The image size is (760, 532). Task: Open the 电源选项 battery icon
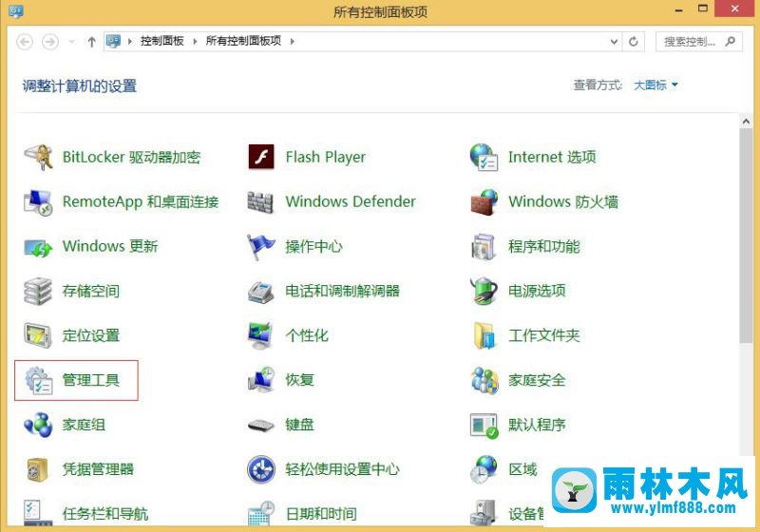pos(484,291)
